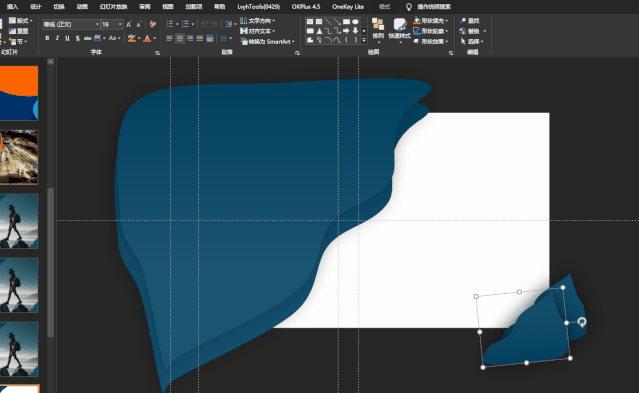This screenshot has width=639, height=393.
Task: Select the freeform curve shape in gallery
Action: coord(337,40)
